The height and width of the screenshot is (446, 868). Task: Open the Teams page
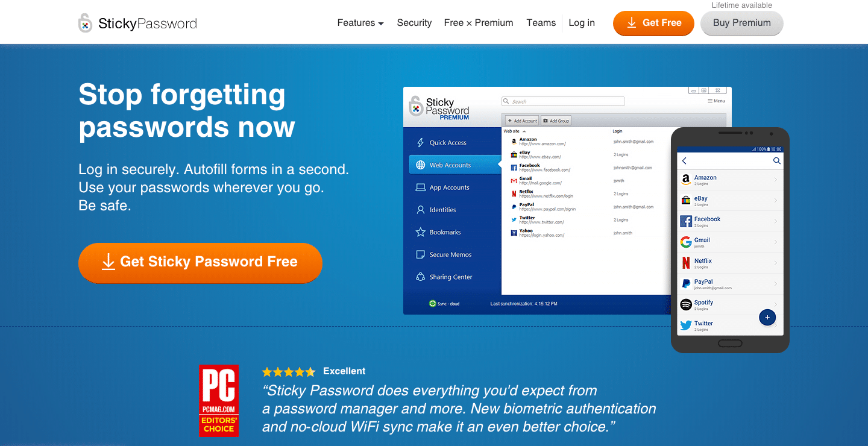[x=541, y=23]
